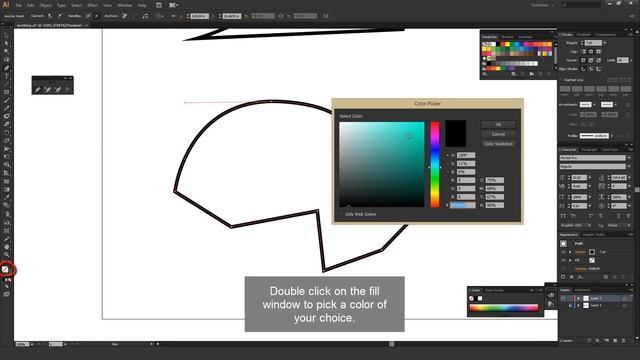Cancel the Color Picker dialog

point(498,134)
